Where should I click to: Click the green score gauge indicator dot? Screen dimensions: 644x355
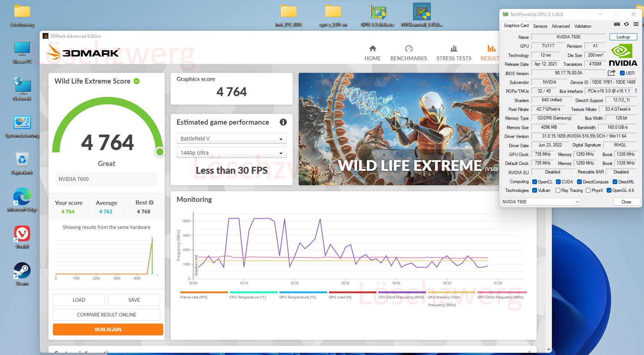coord(160,152)
